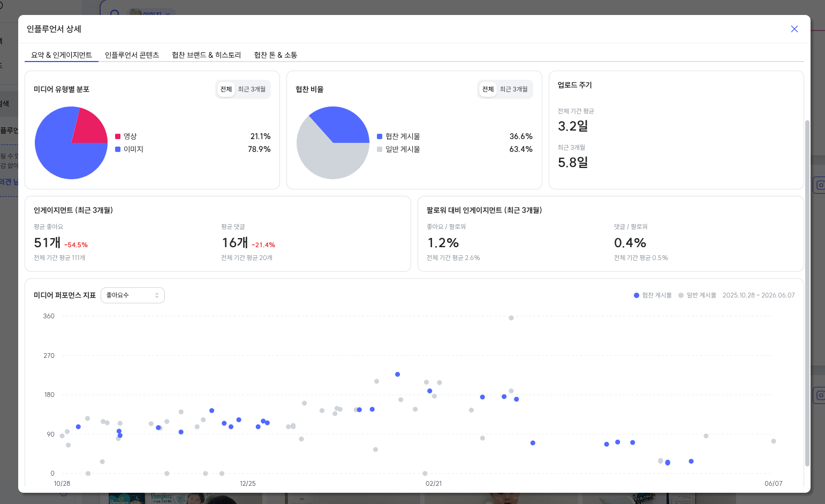825x504 pixels.
Task: Toggle 일반 게시물 legend in scatter chart
Action: point(697,295)
